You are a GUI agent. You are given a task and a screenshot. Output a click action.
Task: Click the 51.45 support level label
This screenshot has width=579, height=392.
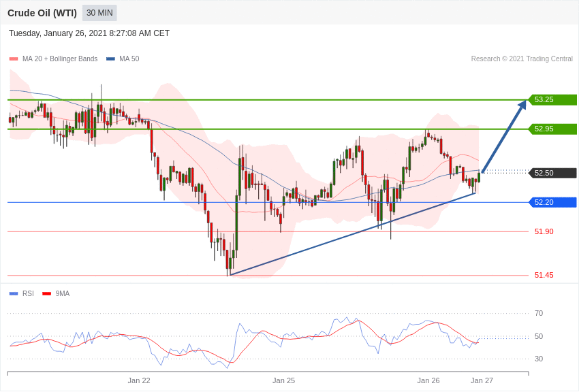click(544, 275)
